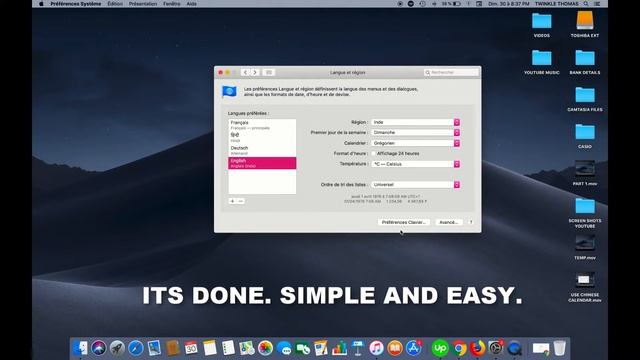
Task: Toggle Affichage 24 heures checkbox
Action: [x=373, y=153]
